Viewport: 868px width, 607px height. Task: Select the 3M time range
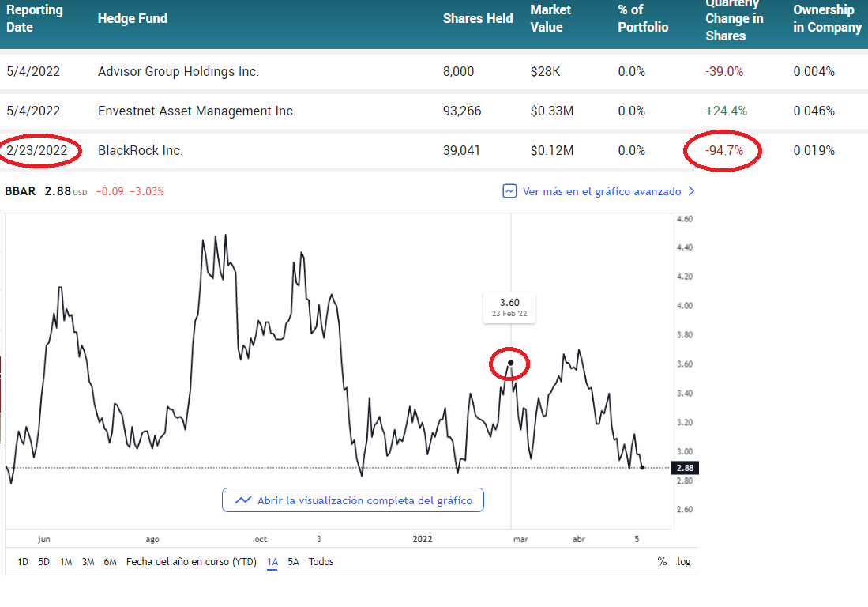pyautogui.click(x=88, y=562)
